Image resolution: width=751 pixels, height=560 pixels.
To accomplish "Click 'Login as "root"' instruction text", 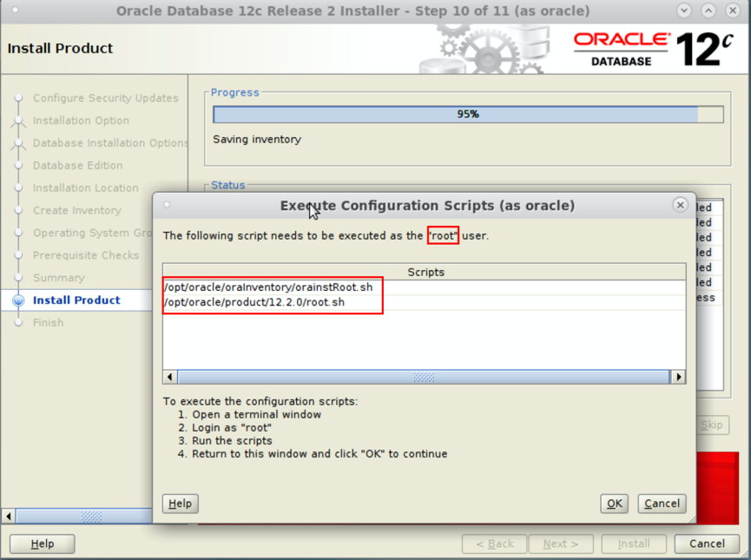I will coord(231,427).
